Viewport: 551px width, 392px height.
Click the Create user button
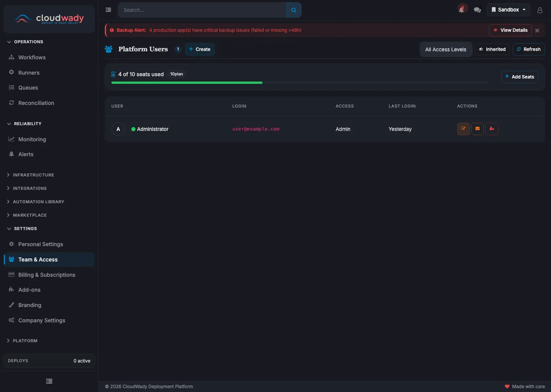click(200, 49)
